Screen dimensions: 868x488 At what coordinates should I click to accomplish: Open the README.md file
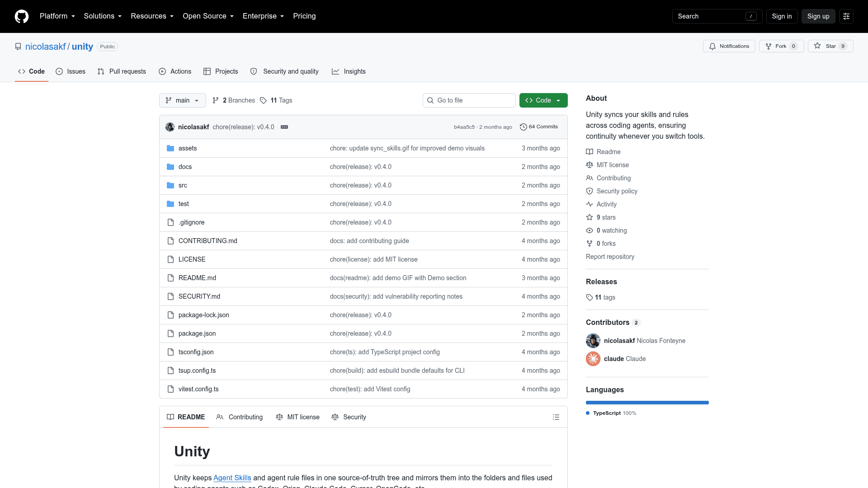pos(197,278)
